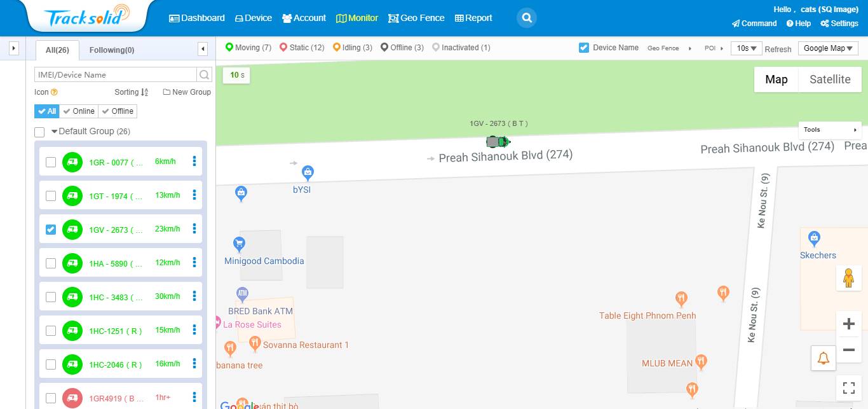Viewport: 868px width, 409px height.
Task: Click the tuk-tuk marker on the map
Action: point(498,141)
